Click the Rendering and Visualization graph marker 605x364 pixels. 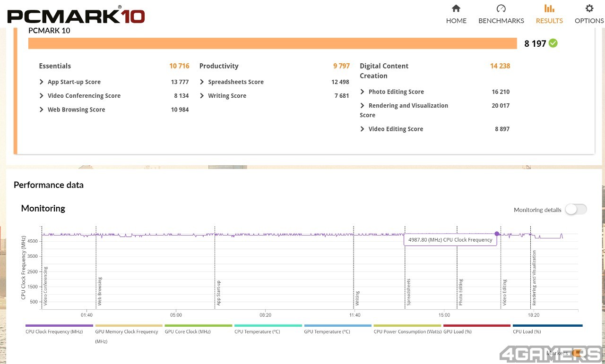pyautogui.click(x=535, y=278)
